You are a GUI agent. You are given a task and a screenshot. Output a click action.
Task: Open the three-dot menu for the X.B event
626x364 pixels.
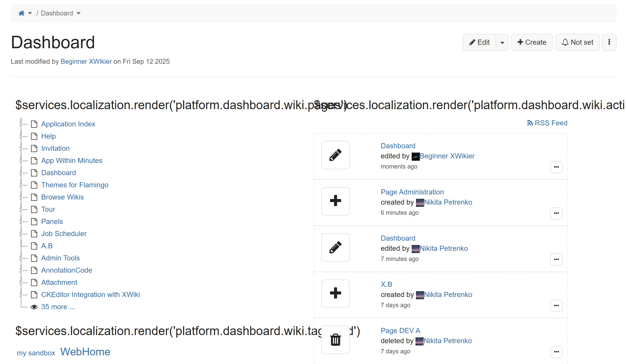coord(556,306)
